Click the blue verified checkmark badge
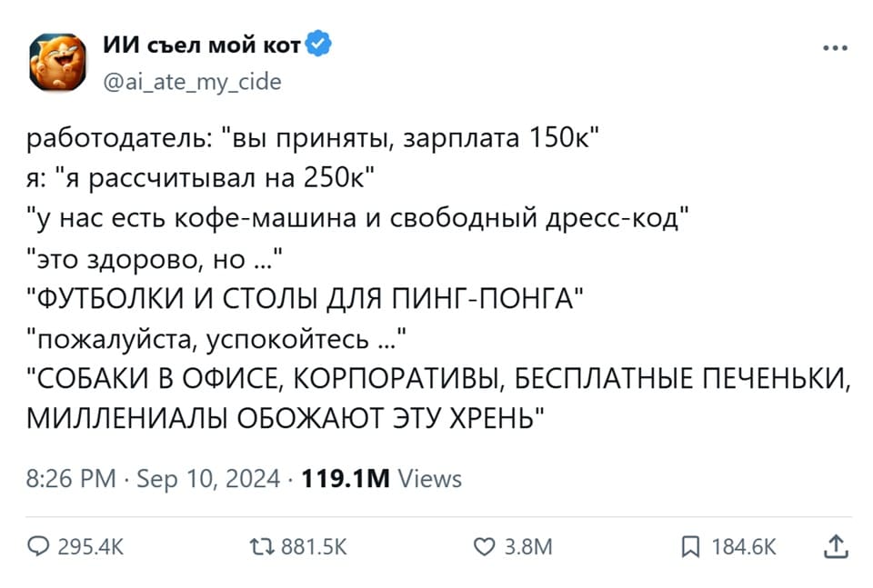The image size is (873, 588). click(x=319, y=43)
